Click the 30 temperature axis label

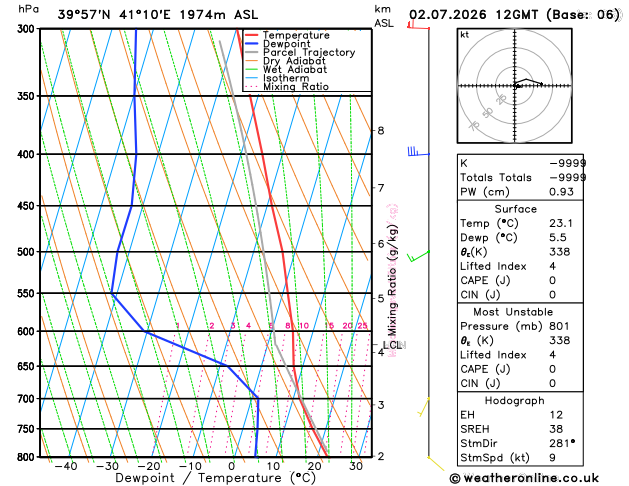[355, 466]
